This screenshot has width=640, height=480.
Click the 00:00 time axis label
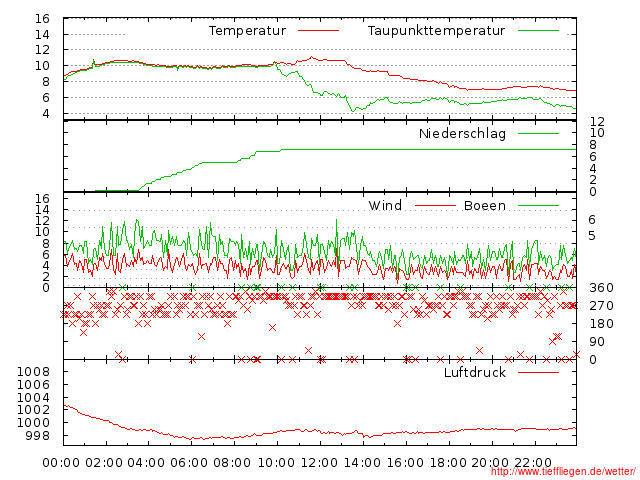tap(61, 463)
